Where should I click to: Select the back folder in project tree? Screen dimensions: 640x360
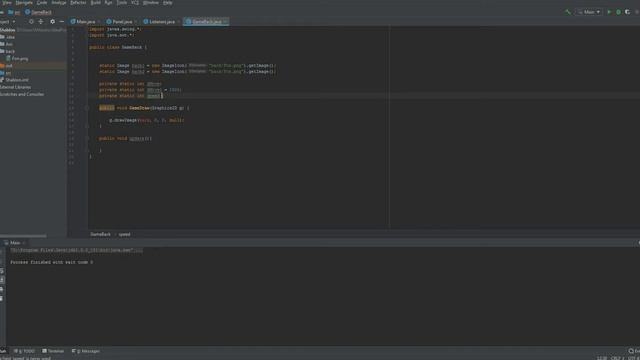click(x=8, y=51)
